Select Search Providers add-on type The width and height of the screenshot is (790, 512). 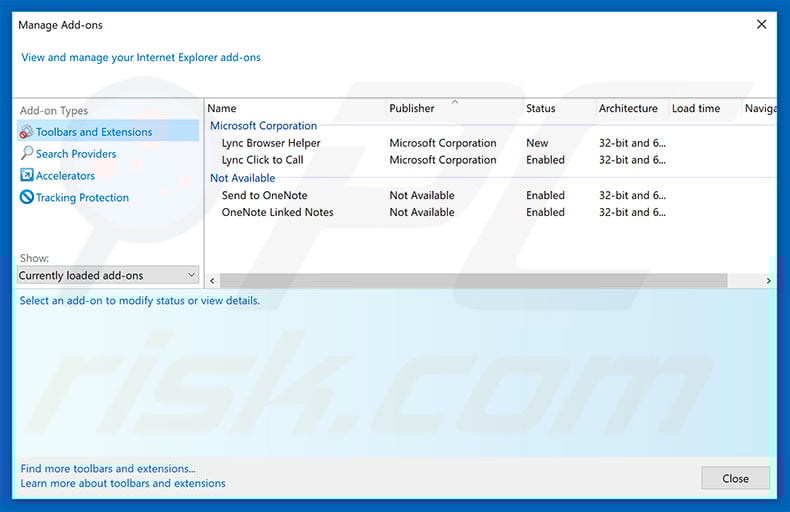click(x=76, y=154)
